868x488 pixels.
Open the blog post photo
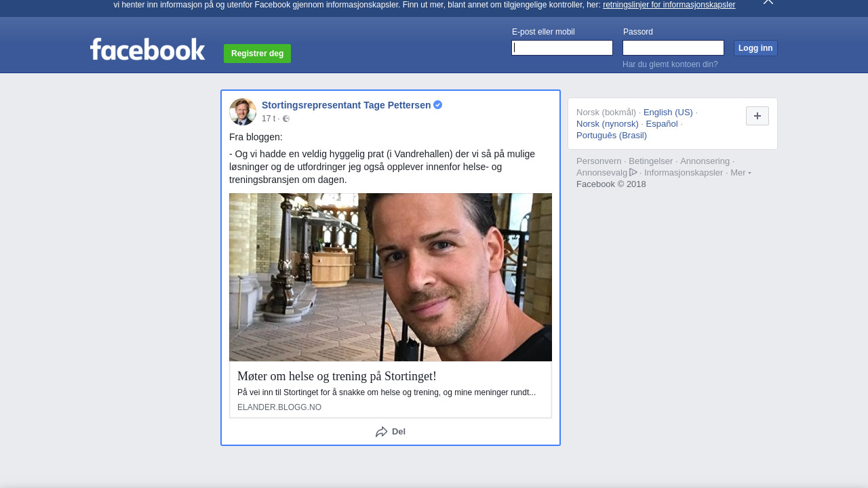point(391,277)
